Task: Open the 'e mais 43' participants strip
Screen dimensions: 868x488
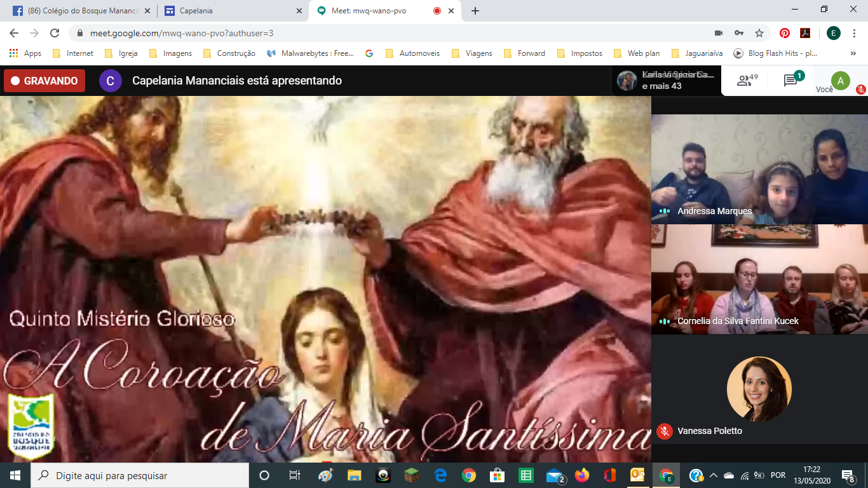Action: tap(667, 81)
